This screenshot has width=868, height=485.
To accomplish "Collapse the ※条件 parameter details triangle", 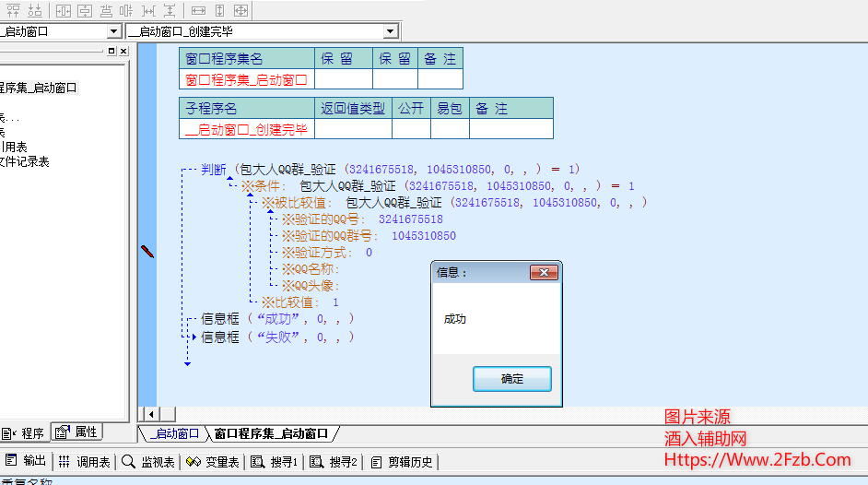I will click(250, 195).
